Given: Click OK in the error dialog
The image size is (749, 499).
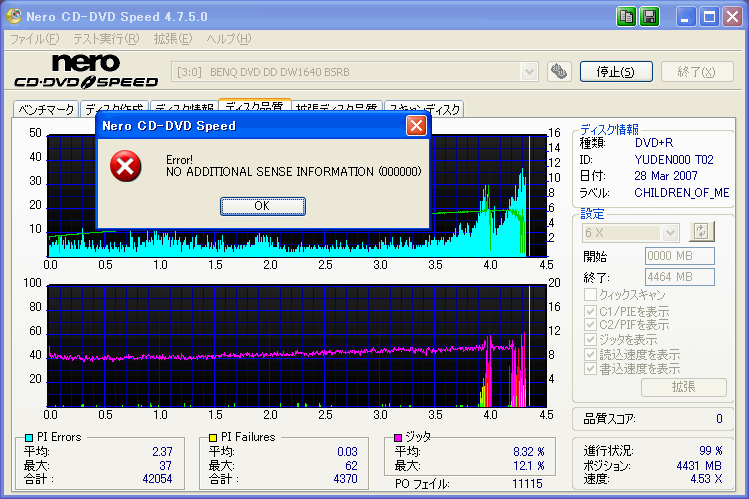Looking at the screenshot, I should (263, 206).
